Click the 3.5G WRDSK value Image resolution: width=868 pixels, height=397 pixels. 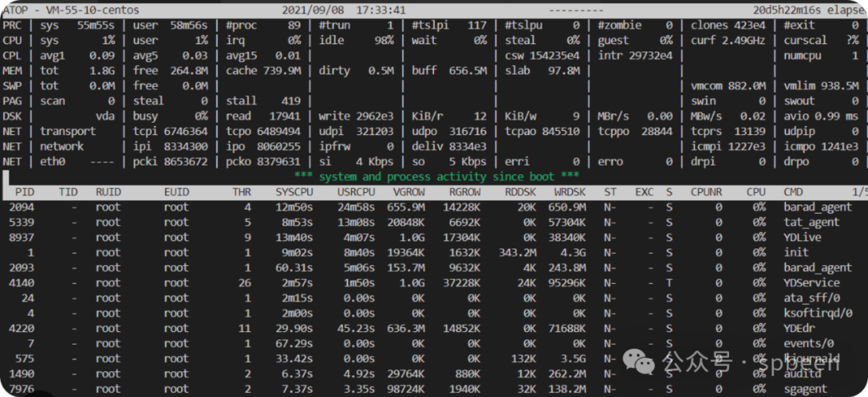click(x=574, y=358)
